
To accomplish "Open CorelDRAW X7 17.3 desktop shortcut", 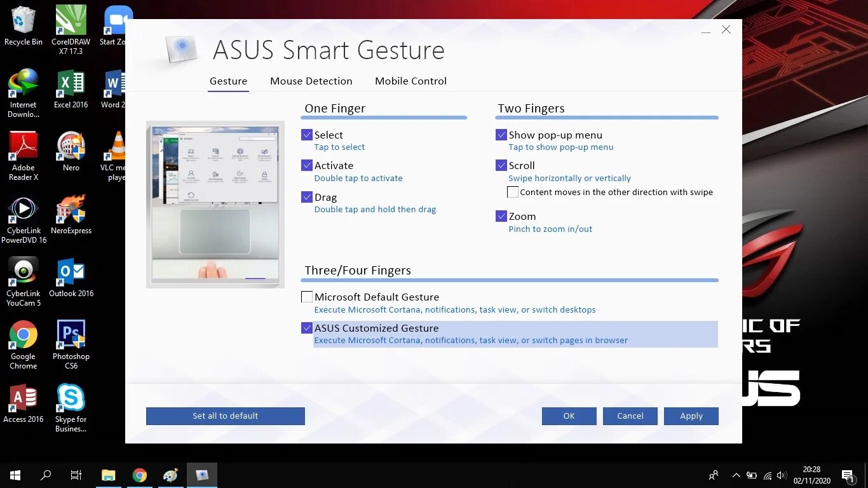I will [x=71, y=30].
